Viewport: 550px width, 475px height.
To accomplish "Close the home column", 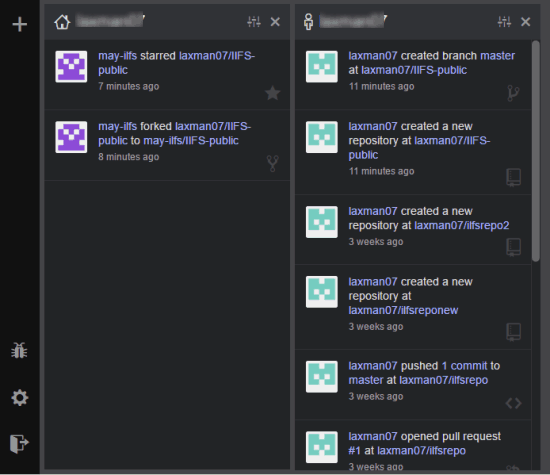I will coord(275,22).
